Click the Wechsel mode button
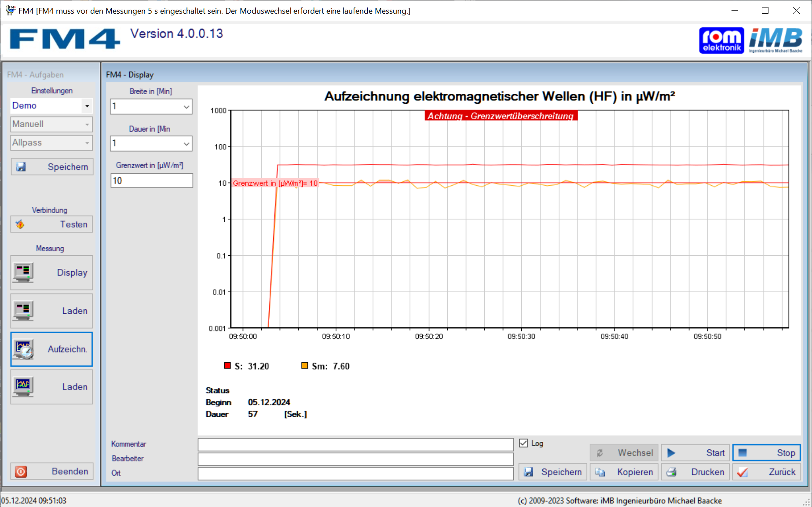 (624, 453)
